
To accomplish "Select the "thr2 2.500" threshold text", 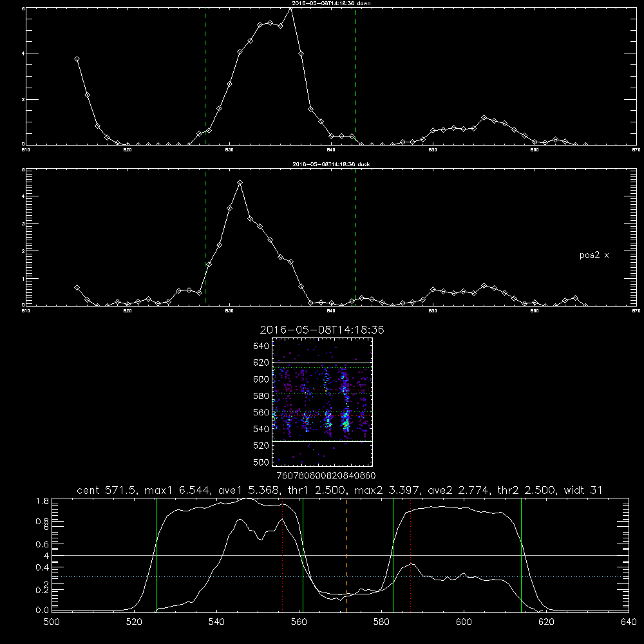I will coord(527,490).
